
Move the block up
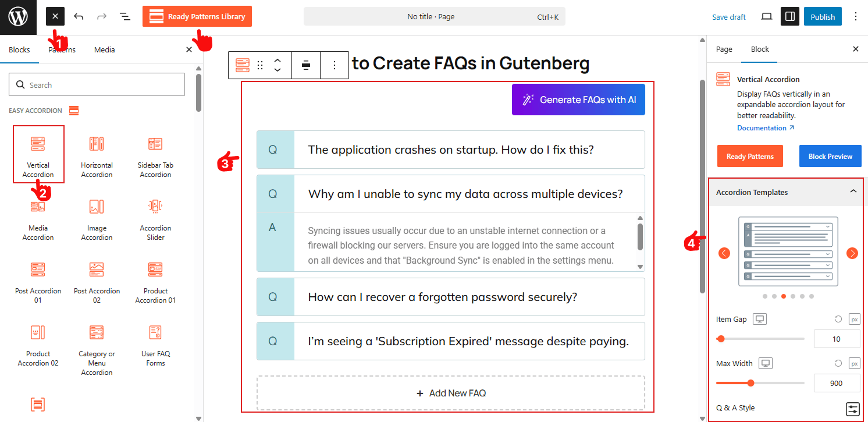(x=278, y=60)
